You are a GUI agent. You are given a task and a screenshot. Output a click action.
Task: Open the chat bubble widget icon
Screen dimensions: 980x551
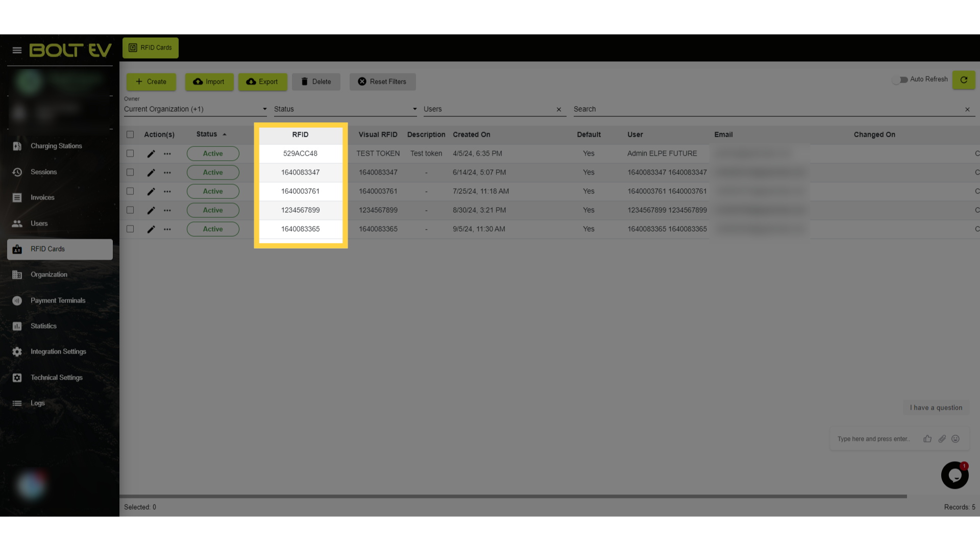[x=955, y=475]
